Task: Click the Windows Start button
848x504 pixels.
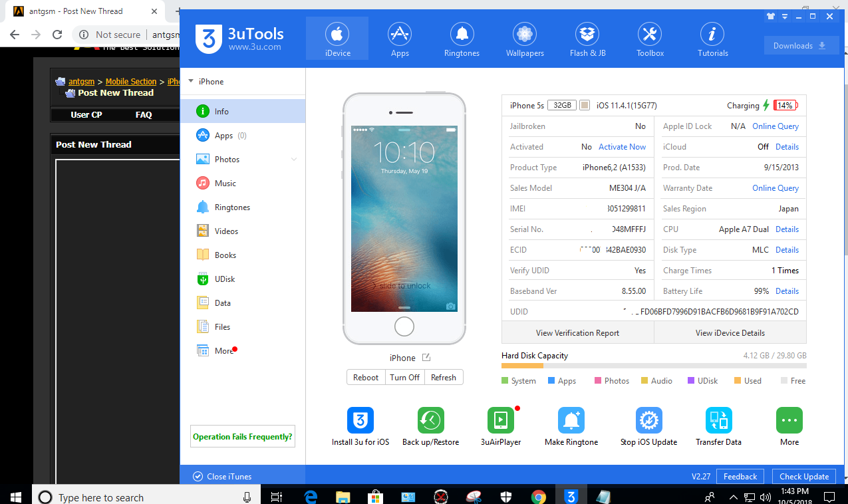Action: point(16,497)
